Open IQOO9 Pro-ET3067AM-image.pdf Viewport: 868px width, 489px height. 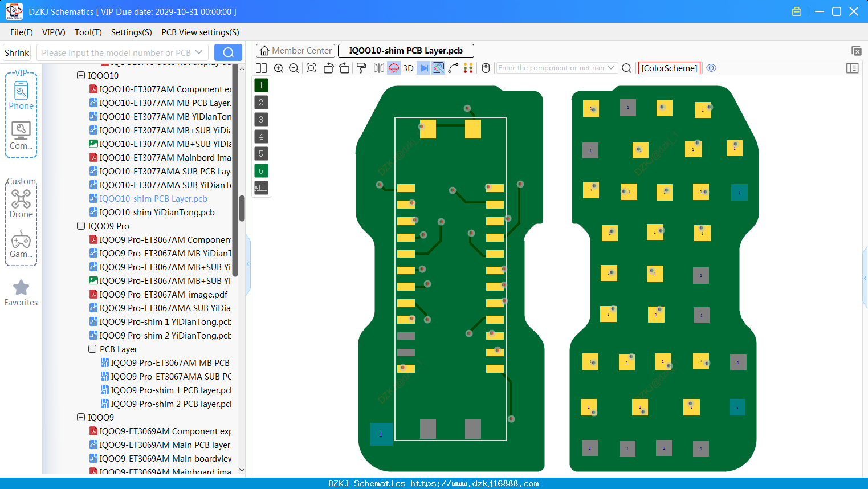click(158, 294)
